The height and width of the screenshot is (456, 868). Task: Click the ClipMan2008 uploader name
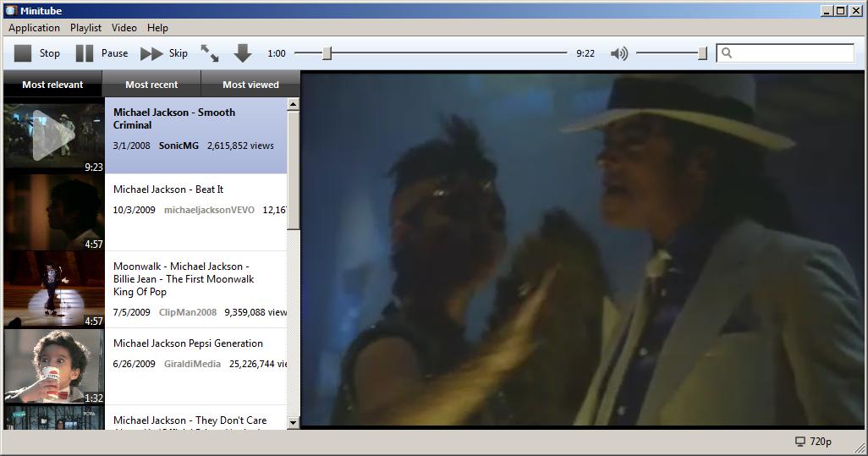(188, 312)
